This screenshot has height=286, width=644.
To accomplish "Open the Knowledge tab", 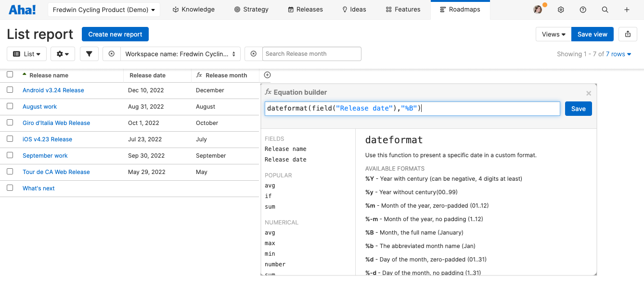I will pos(193,10).
